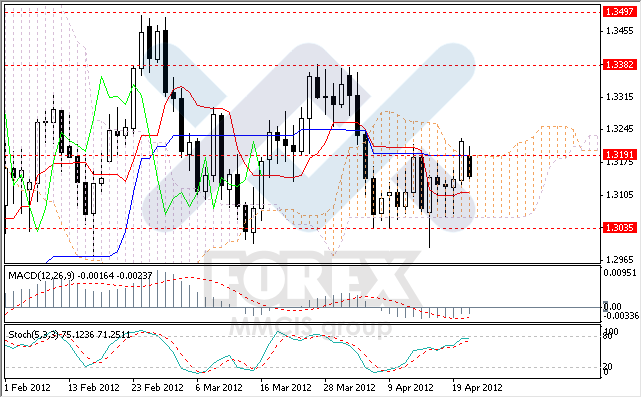Click the 1.3382 red price level label
Screen dimensions: 642x398
pyautogui.click(x=619, y=65)
